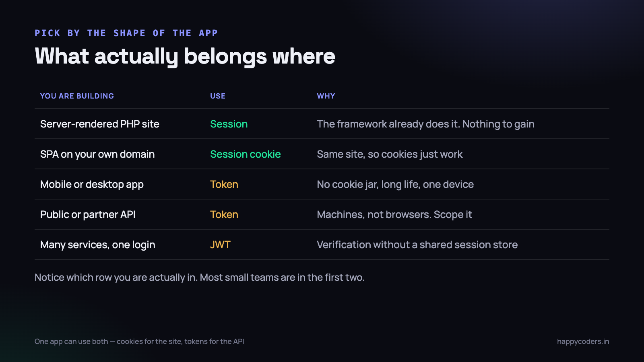Click 'Machines, not browsers. Scope it'
Image resolution: width=644 pixels, height=362 pixels.
394,214
